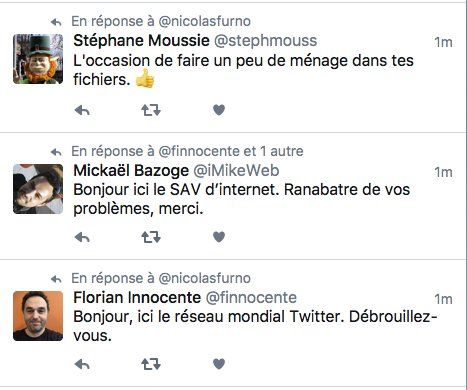The height and width of the screenshot is (390, 467).
Task: Open 'En réponse à @finnocente et 1 autre'
Action: pos(187,151)
